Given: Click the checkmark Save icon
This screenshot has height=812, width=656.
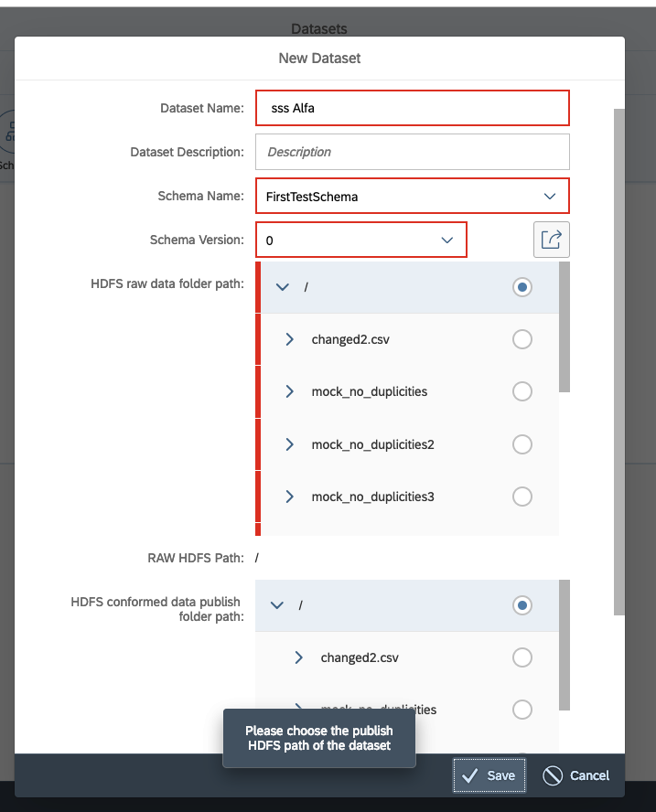Looking at the screenshot, I should 469,775.
